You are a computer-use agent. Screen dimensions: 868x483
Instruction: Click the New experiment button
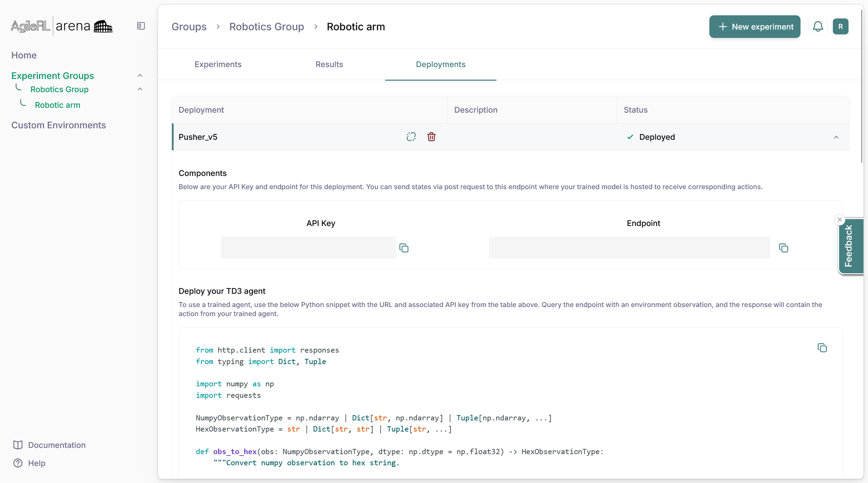click(755, 26)
